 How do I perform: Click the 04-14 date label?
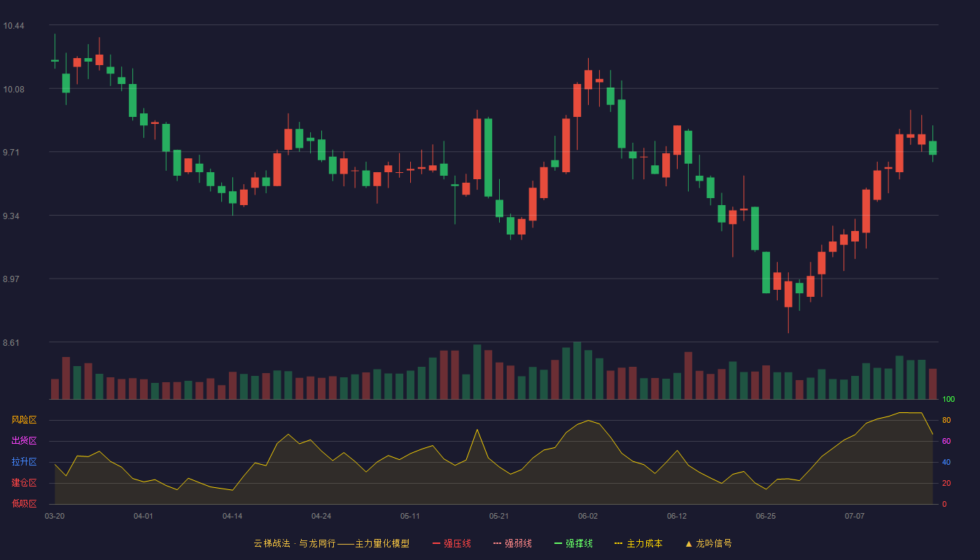pyautogui.click(x=232, y=516)
